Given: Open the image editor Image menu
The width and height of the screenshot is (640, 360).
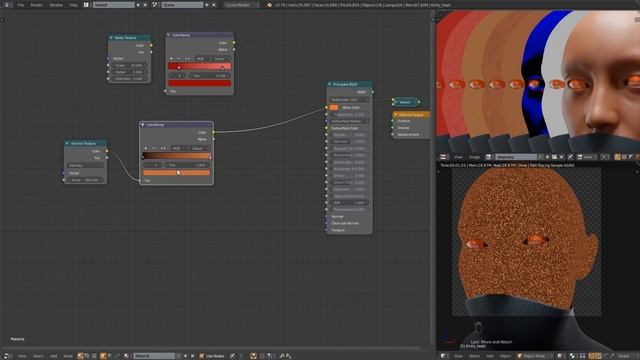Looking at the screenshot, I should pyautogui.click(x=474, y=157).
